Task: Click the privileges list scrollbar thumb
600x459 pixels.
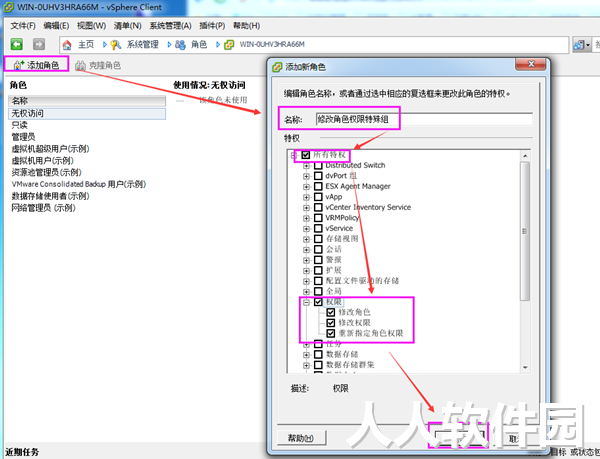Action: point(525,231)
